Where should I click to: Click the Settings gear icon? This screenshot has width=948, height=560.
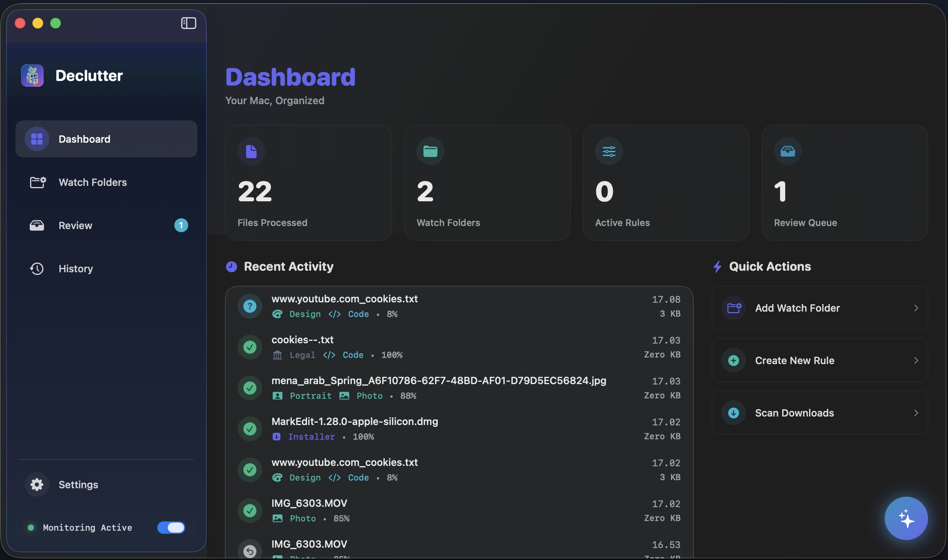(x=37, y=484)
